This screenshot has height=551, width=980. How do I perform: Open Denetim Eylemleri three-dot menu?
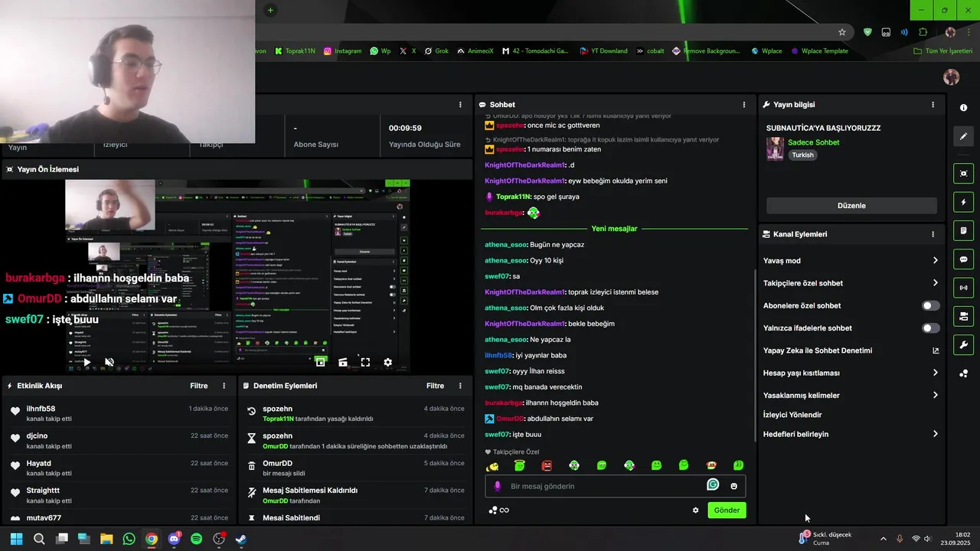(x=460, y=386)
